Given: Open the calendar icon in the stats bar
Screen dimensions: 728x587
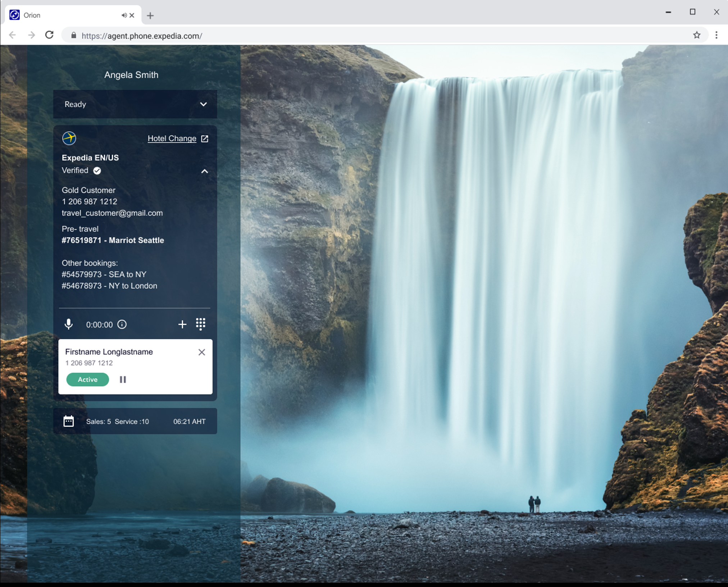Looking at the screenshot, I should (x=68, y=421).
